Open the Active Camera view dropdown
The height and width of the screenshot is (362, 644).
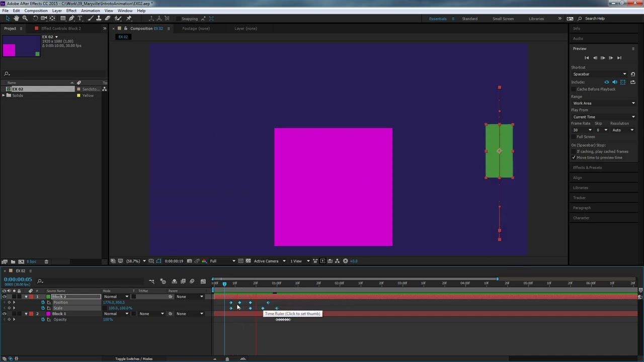tap(270, 261)
